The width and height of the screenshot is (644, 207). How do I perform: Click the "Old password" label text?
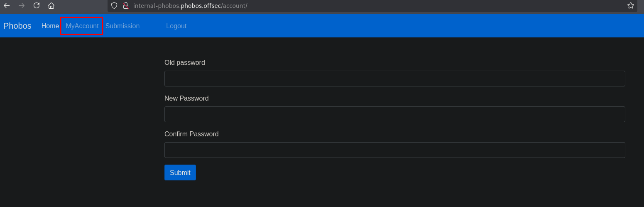pyautogui.click(x=185, y=63)
